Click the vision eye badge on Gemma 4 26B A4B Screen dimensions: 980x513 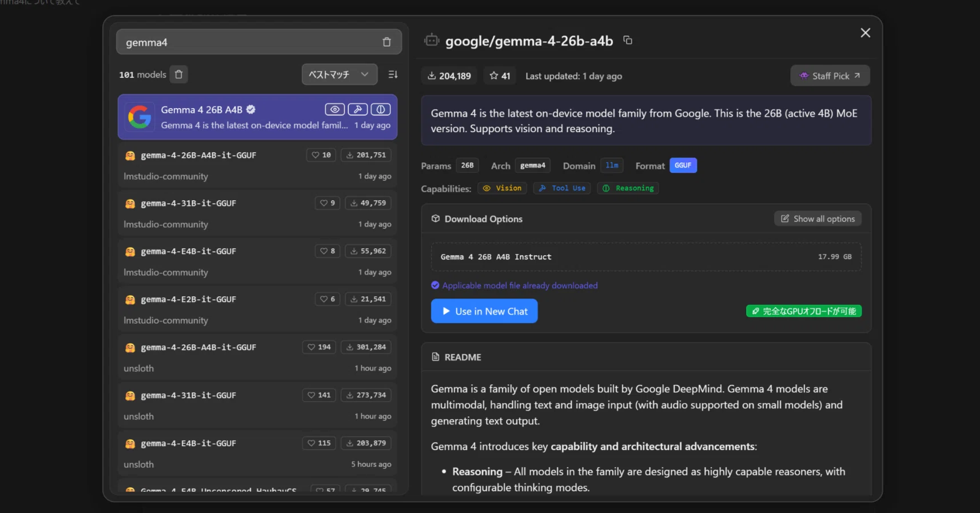point(334,109)
